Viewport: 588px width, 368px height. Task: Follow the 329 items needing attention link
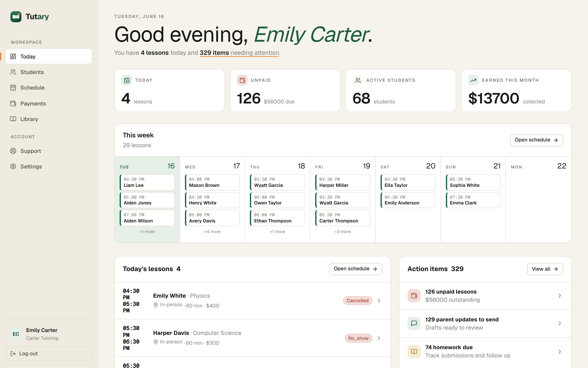(239, 53)
